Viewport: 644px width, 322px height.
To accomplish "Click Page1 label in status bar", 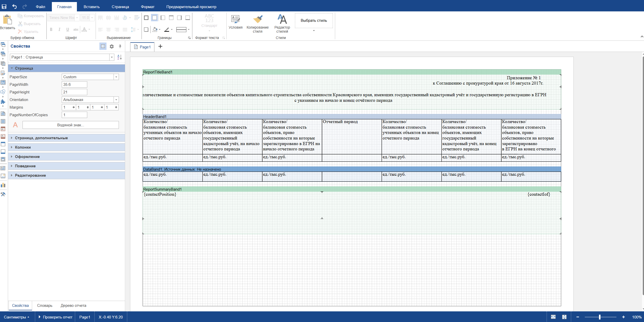I will [85, 317].
